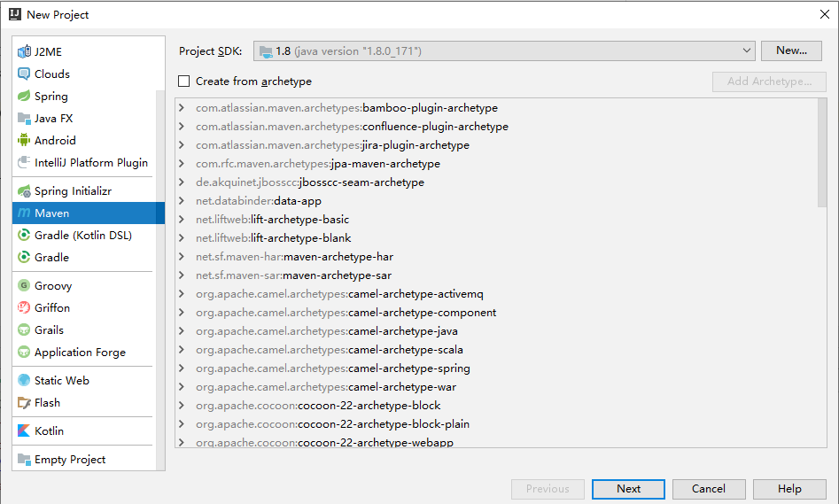The width and height of the screenshot is (839, 504).
Task: Select Application Forge project type
Action: [x=80, y=353]
